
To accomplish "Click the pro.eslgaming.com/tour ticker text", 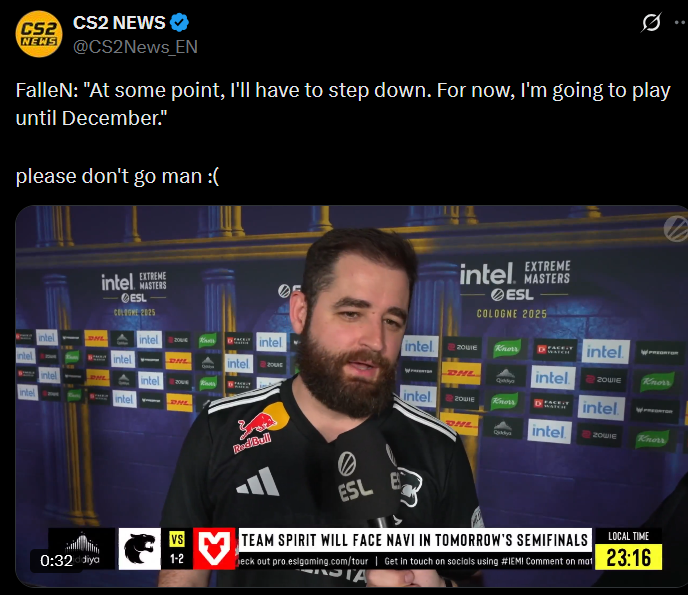I will [303, 561].
